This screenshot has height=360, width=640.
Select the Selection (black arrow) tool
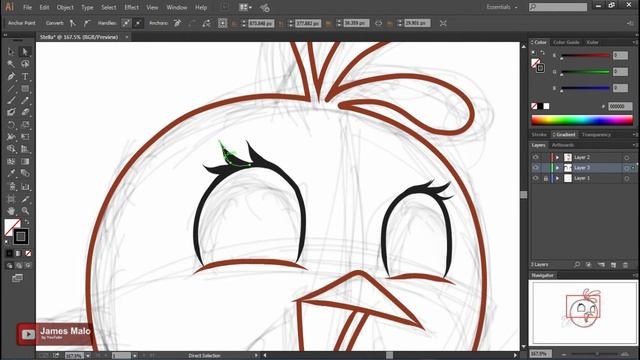(x=11, y=52)
